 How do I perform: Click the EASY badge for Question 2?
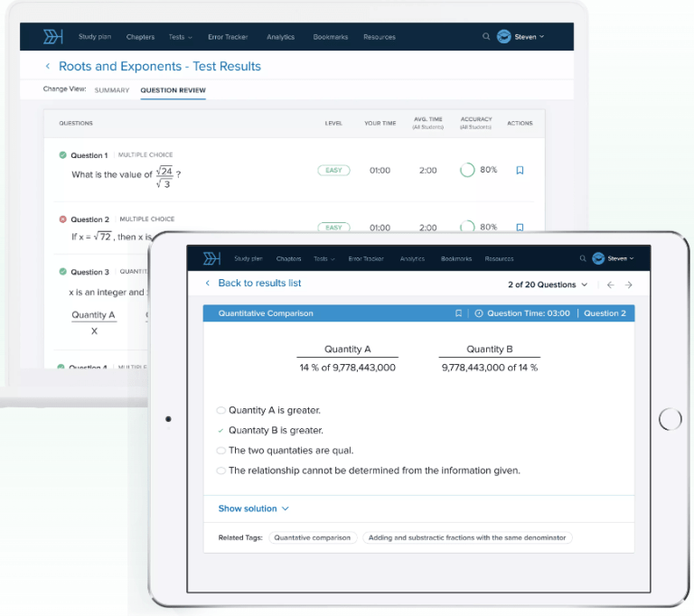[333, 227]
